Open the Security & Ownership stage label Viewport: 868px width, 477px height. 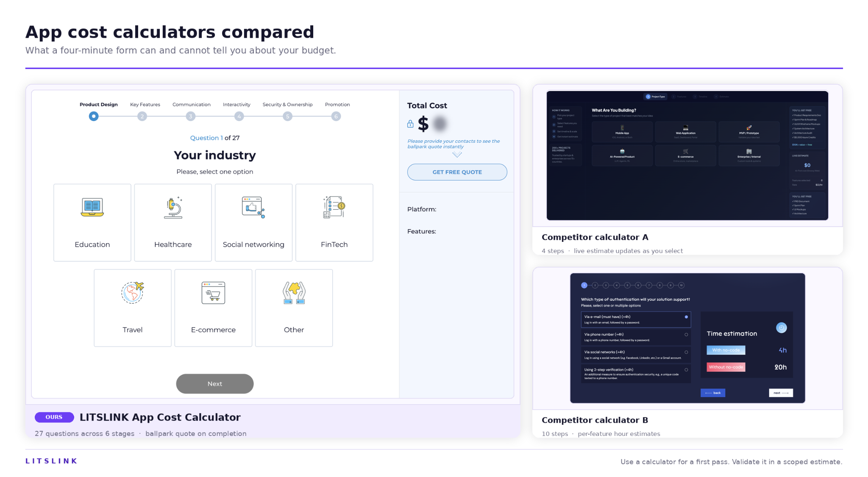click(287, 104)
